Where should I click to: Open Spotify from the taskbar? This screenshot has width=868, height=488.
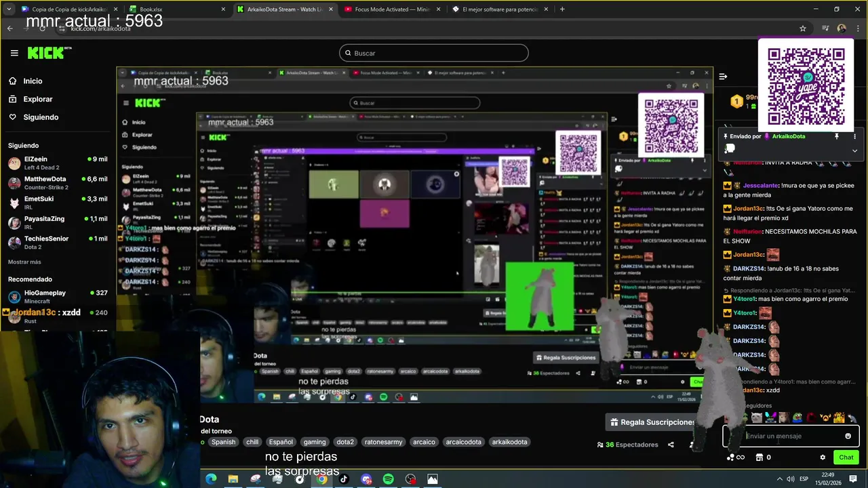[x=389, y=479]
